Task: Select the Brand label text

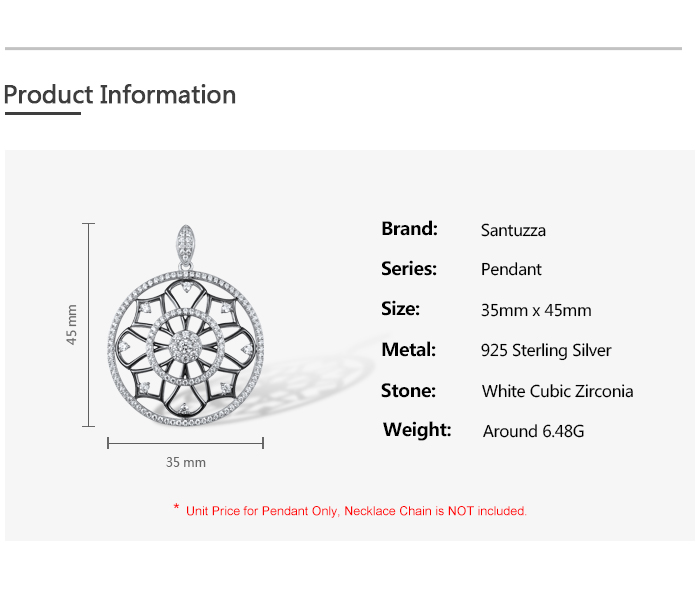Action: click(x=409, y=229)
